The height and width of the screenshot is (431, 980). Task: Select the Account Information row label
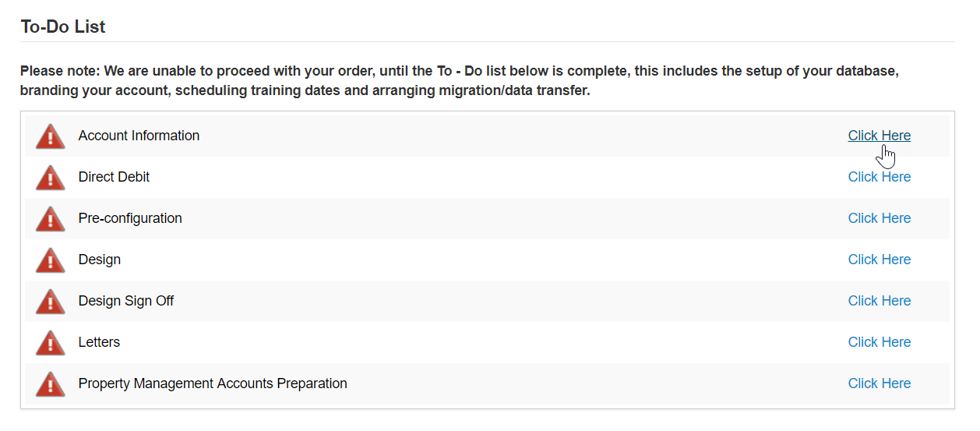coord(139,136)
